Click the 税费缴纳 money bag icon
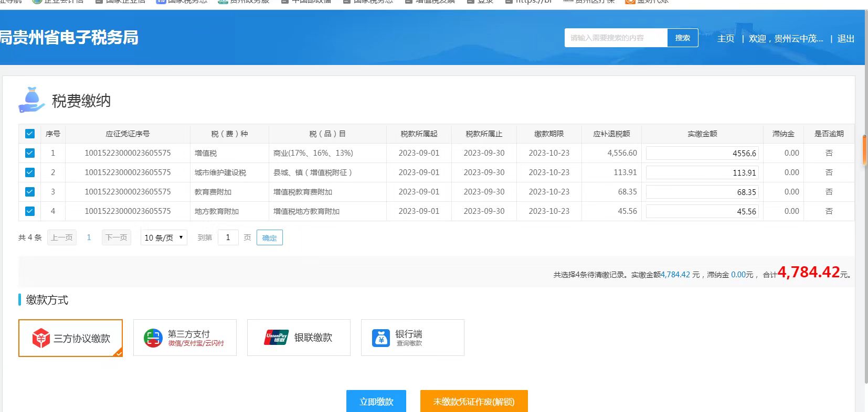This screenshot has height=412, width=868. pos(31,100)
